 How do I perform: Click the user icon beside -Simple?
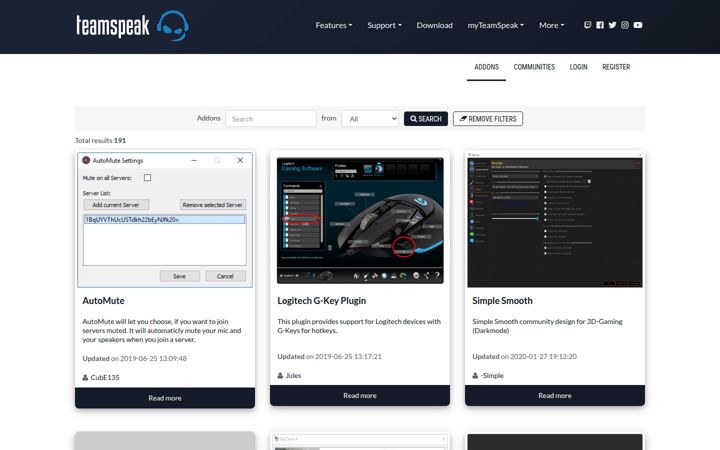coord(475,375)
